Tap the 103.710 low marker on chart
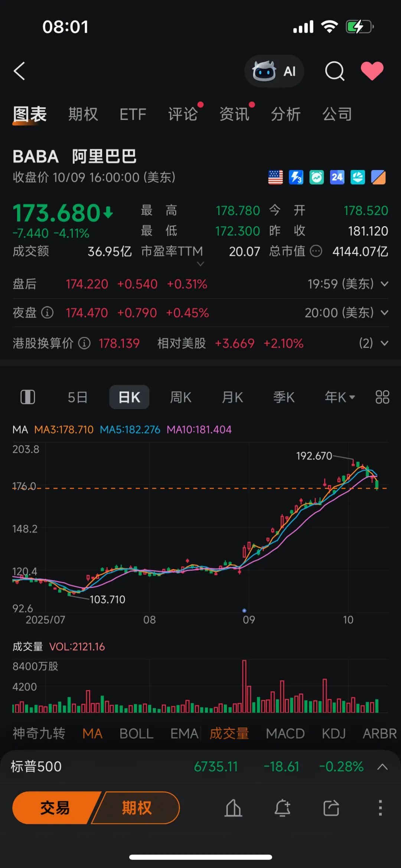Screen dimensions: 401x868 pos(107,599)
